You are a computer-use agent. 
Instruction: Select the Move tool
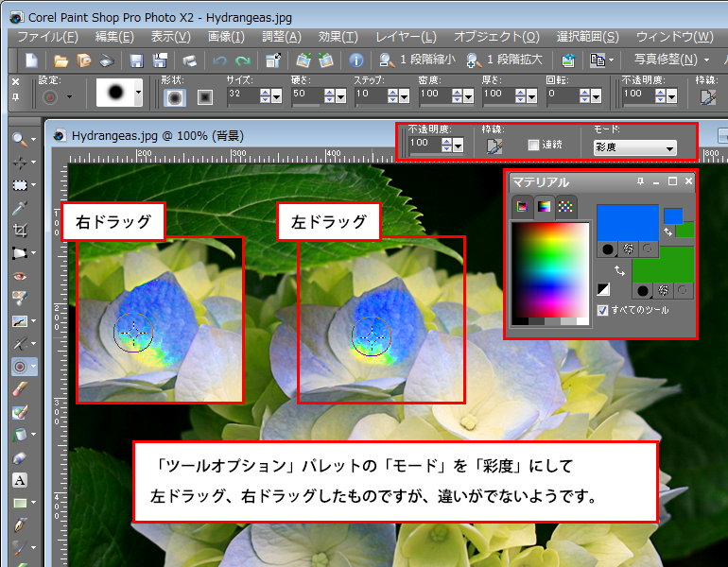pyautogui.click(x=20, y=162)
